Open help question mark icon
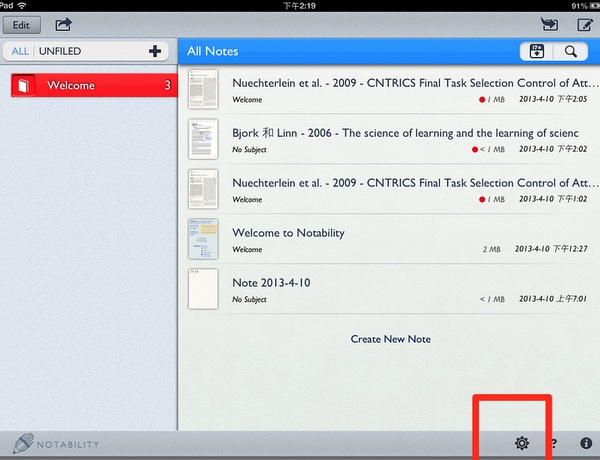Image resolution: width=600 pixels, height=460 pixels. click(x=553, y=443)
